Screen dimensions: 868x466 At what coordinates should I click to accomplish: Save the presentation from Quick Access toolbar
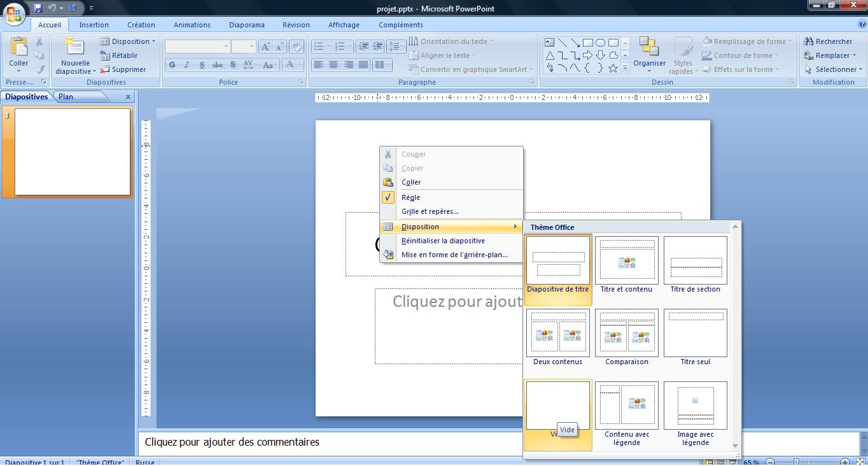tap(38, 8)
